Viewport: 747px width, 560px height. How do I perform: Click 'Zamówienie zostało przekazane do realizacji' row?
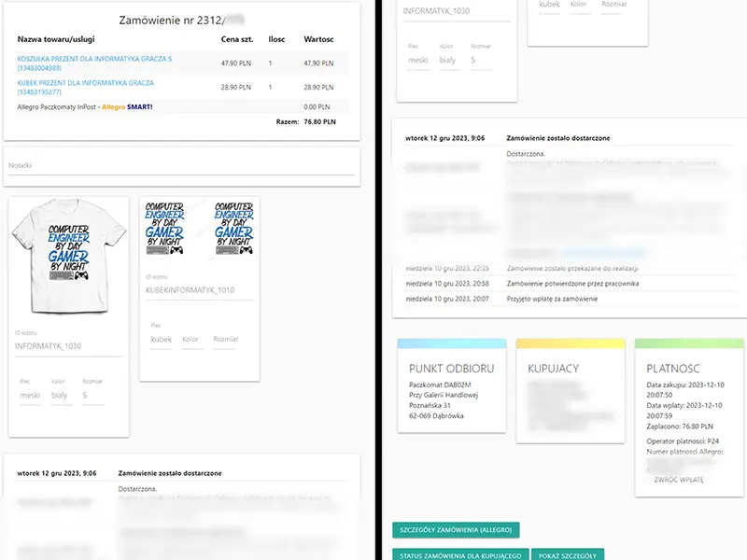click(572, 269)
